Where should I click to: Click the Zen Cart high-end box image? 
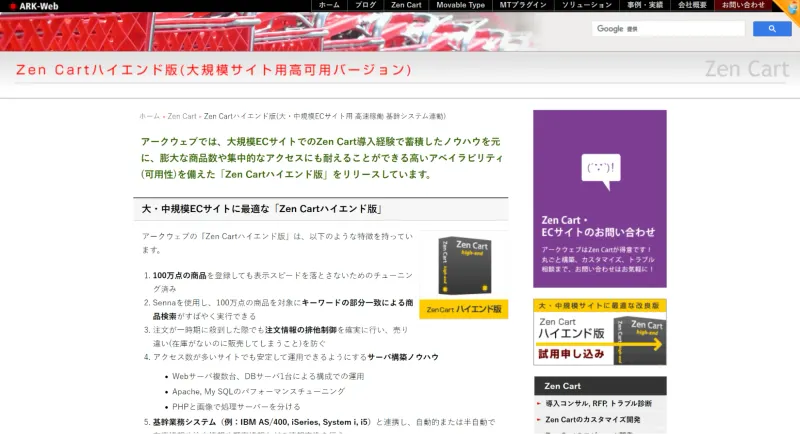pyautogui.click(x=465, y=265)
